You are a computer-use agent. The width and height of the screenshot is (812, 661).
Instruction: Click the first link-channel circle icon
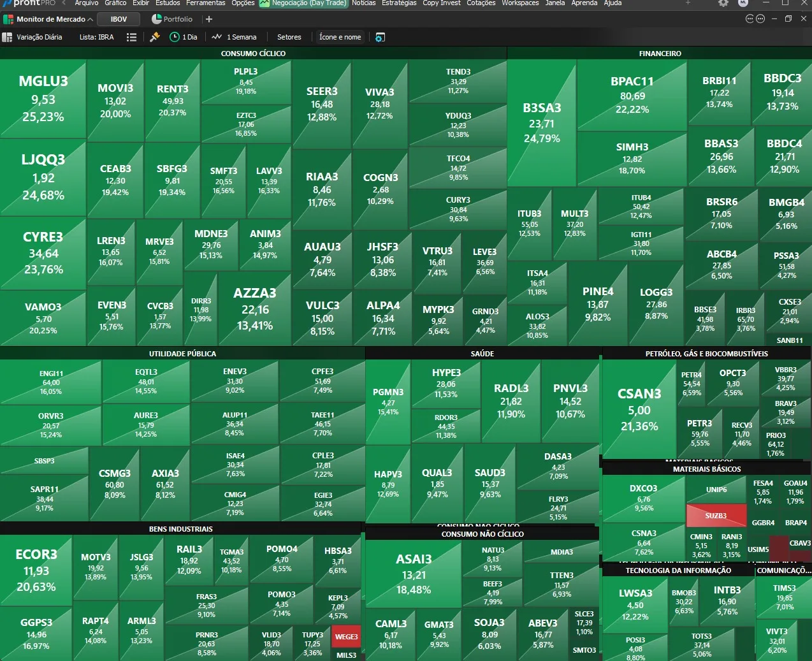tap(750, 18)
